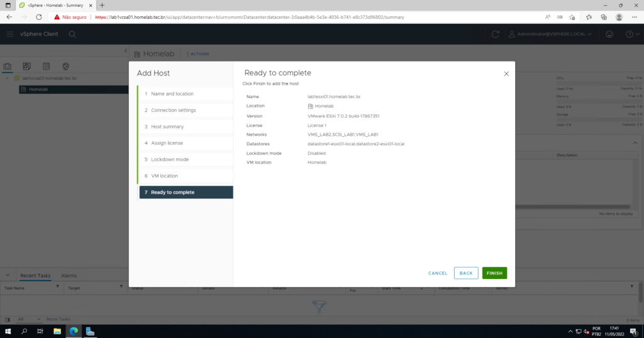Filter the Task Name column

point(57,286)
